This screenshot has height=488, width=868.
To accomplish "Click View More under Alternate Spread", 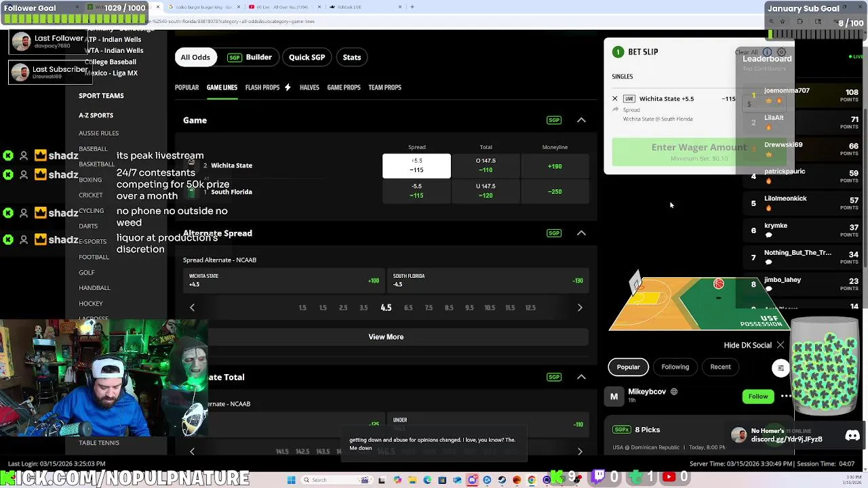I will click(x=386, y=337).
